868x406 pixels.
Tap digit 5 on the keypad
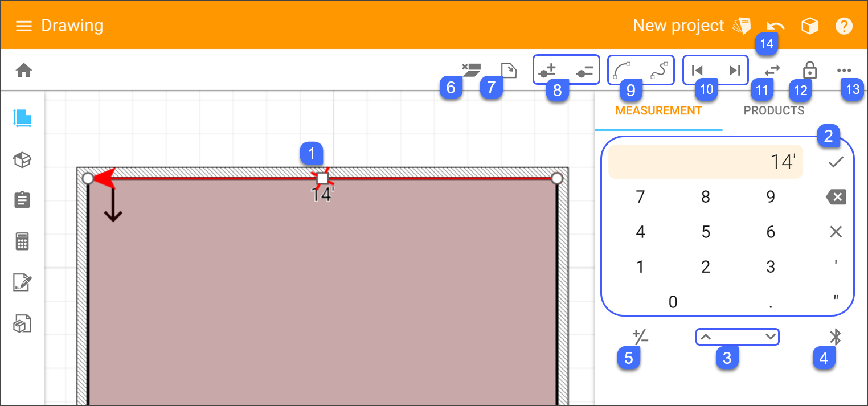pos(706,232)
